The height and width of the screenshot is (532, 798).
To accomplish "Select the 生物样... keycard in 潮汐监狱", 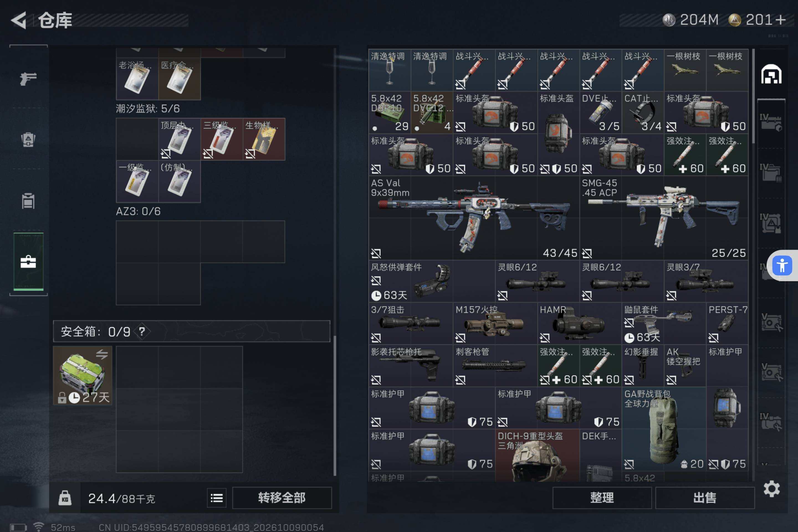I will pos(264,139).
